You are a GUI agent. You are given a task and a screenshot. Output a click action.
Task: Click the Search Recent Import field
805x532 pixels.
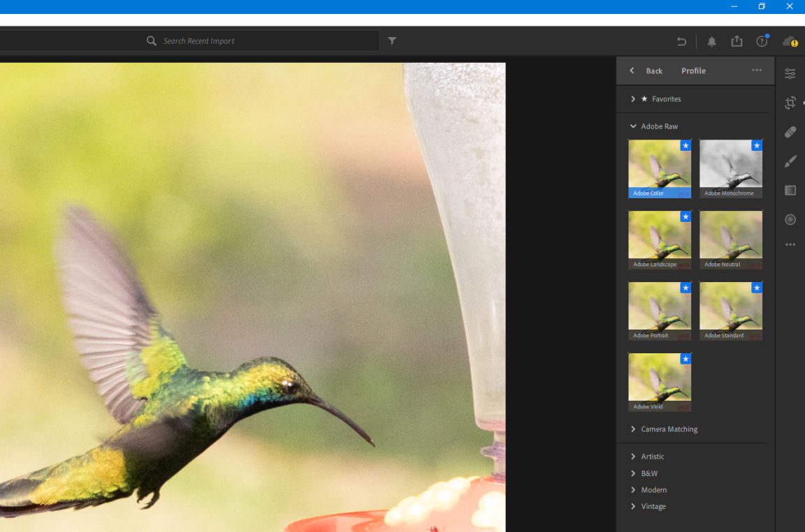pos(266,41)
